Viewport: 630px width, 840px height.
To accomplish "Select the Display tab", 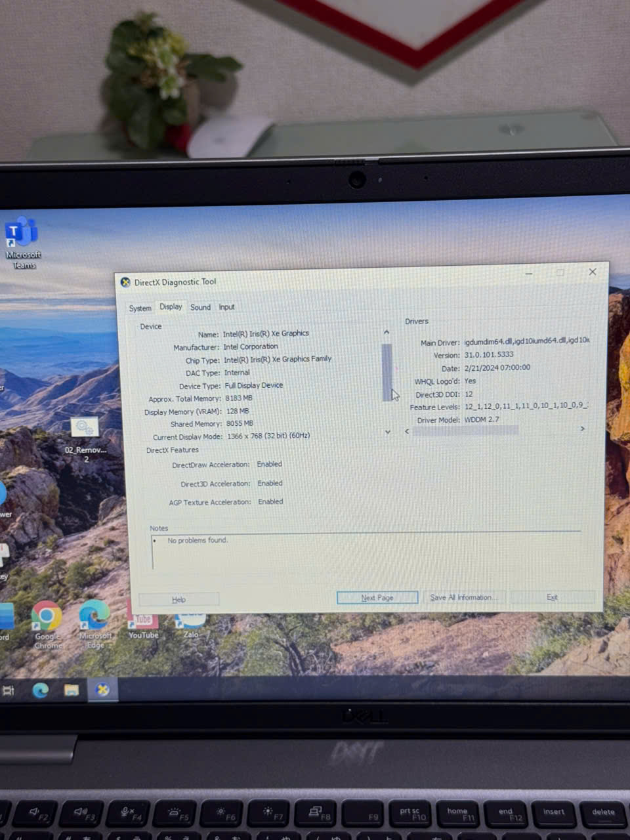I will point(171,306).
